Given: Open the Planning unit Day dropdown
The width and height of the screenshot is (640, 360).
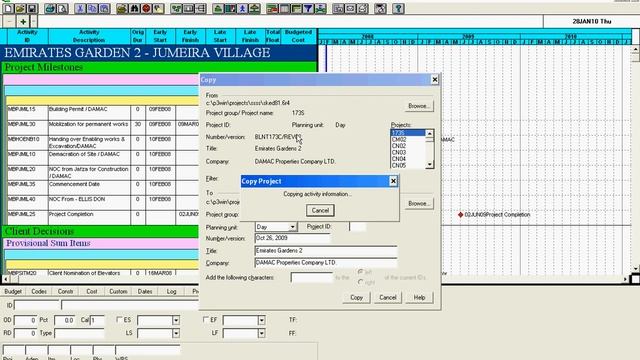Looking at the screenshot, I should pos(292,227).
